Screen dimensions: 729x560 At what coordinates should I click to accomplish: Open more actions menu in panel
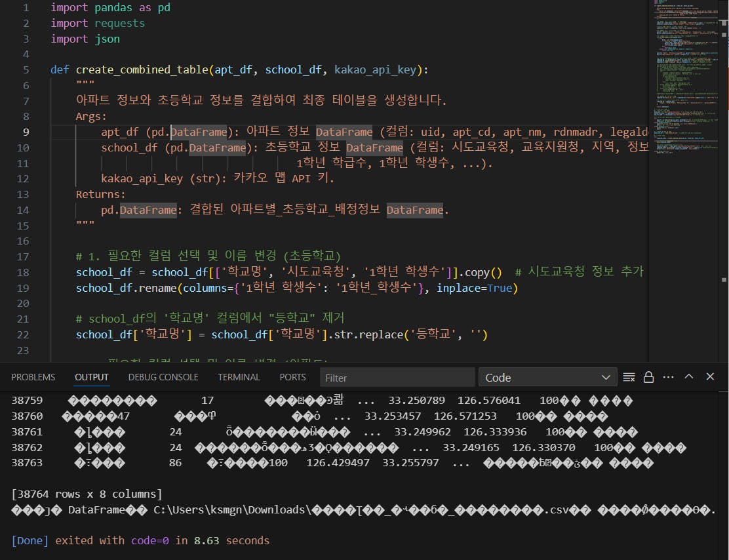(x=669, y=377)
